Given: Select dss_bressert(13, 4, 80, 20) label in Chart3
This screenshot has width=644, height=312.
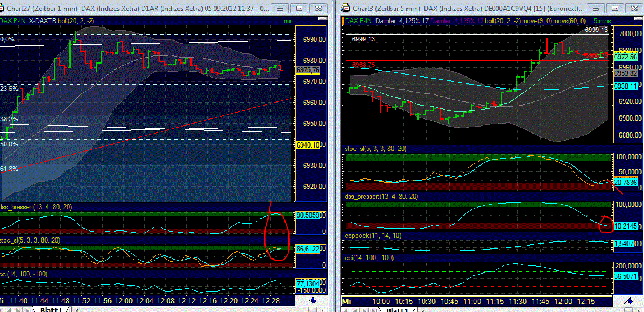Looking at the screenshot, I should tap(382, 197).
